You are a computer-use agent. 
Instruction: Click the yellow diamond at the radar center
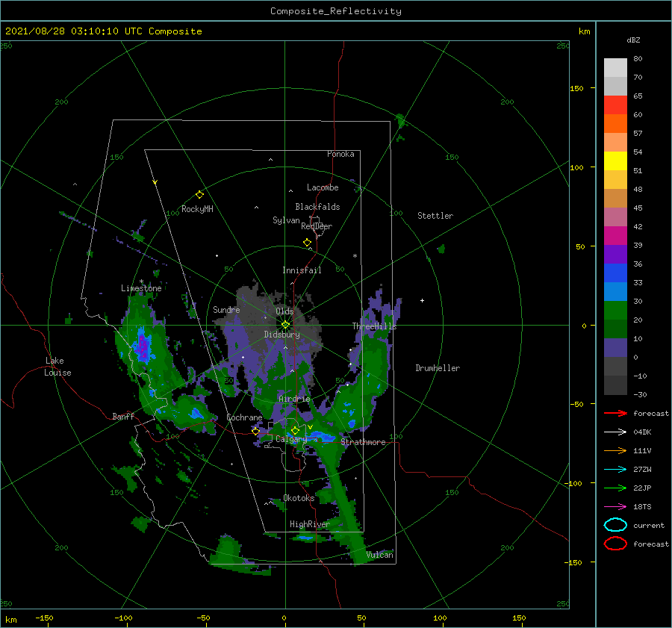tap(285, 325)
